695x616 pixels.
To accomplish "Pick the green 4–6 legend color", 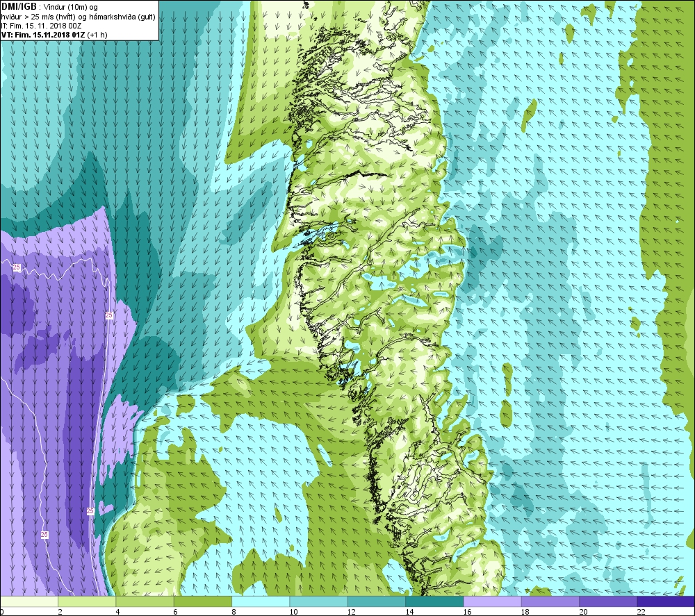I will point(145,601).
